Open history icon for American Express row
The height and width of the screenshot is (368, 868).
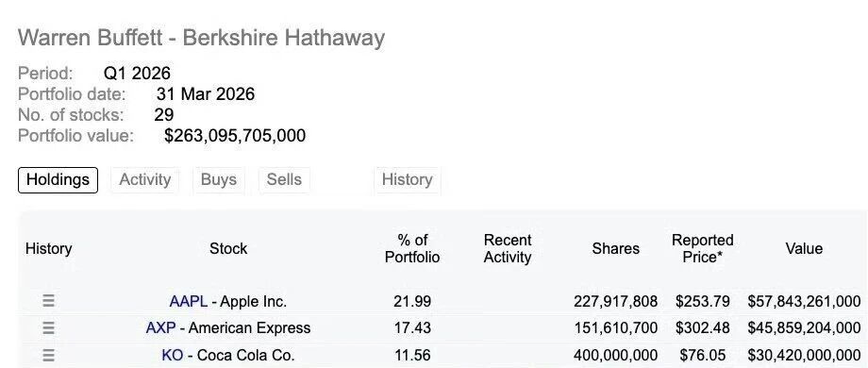pyautogui.click(x=49, y=328)
